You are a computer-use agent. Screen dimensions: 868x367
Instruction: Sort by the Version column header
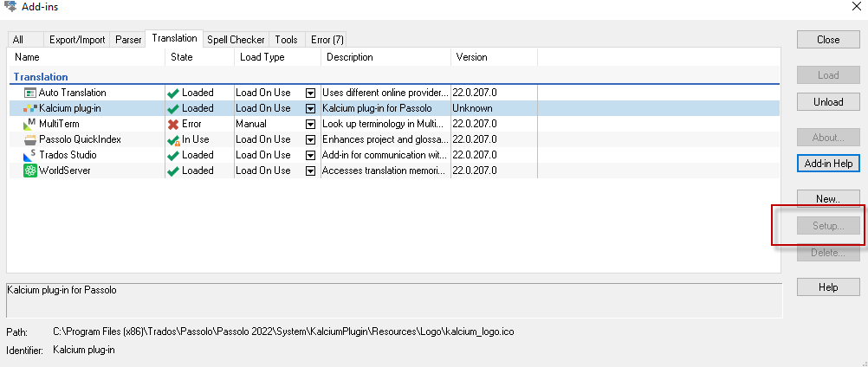click(x=494, y=57)
